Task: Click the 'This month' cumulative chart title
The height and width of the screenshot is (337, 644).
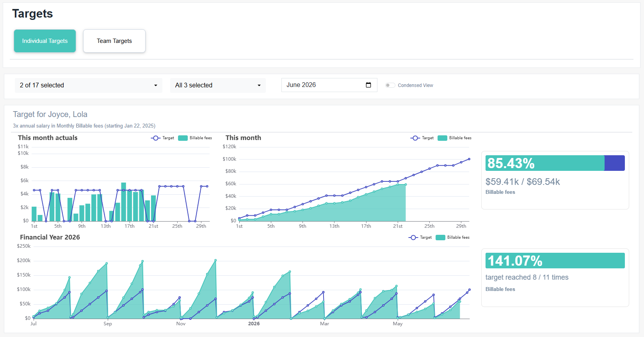Action: tap(243, 138)
